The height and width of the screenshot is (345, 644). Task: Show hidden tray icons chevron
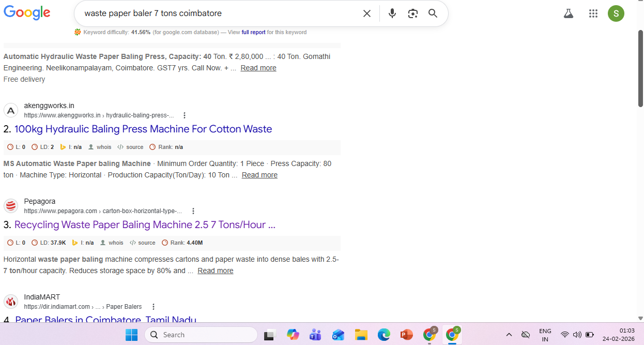point(509,335)
